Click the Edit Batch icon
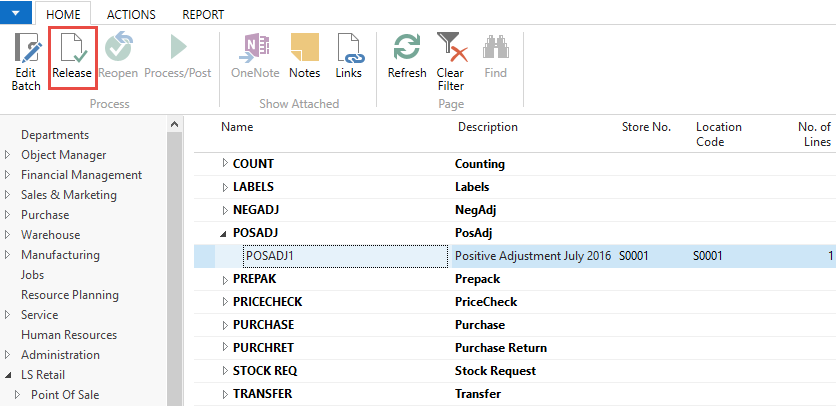 pos(26,50)
